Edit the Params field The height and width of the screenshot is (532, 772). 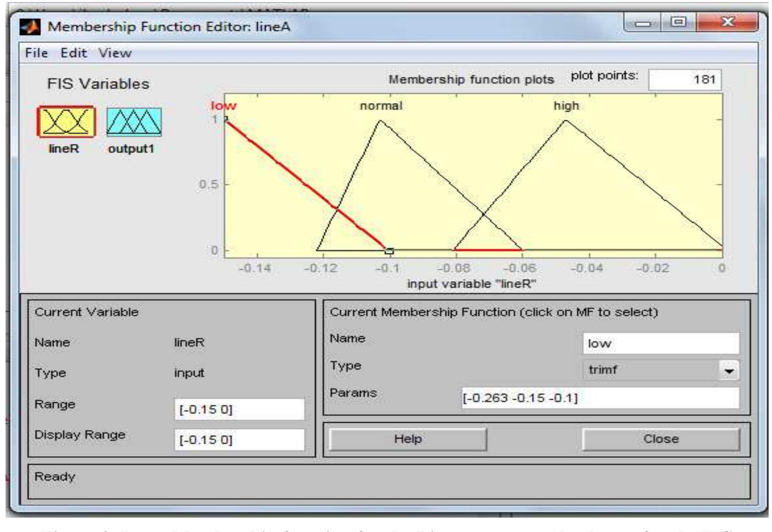[x=600, y=398]
